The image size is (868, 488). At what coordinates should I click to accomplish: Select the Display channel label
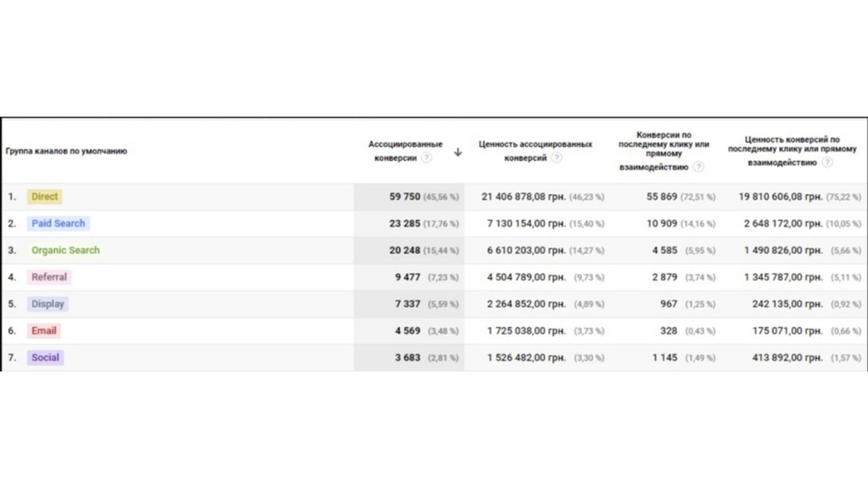pyautogui.click(x=47, y=304)
